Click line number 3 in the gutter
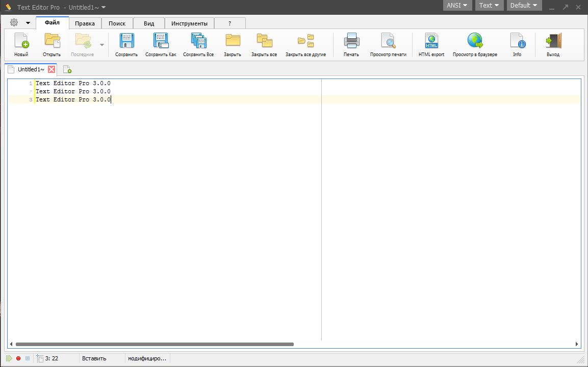 click(31, 100)
